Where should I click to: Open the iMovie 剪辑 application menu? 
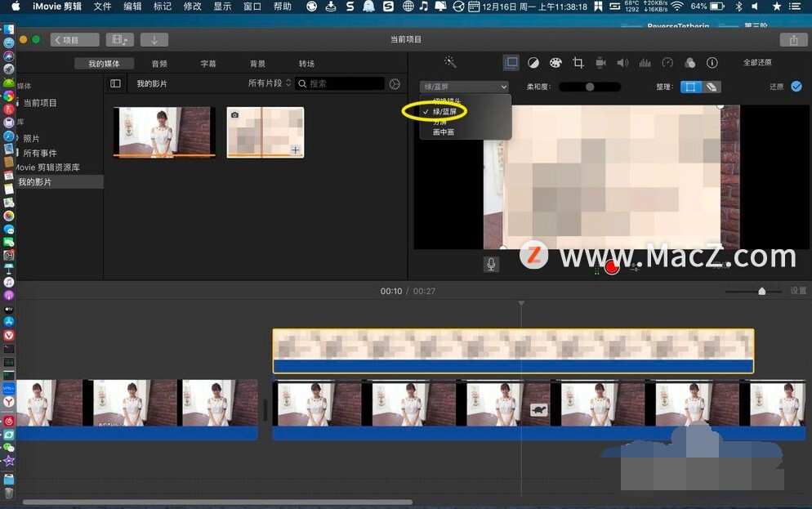point(57,7)
